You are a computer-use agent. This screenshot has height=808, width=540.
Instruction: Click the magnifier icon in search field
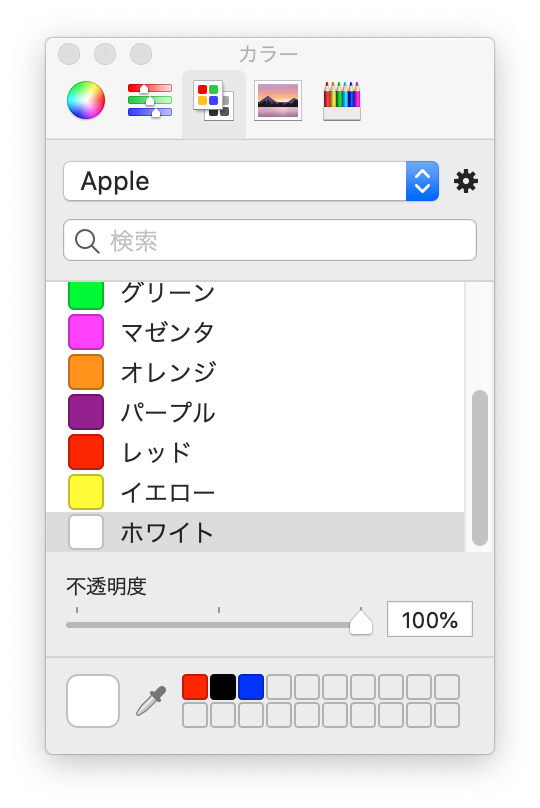87,241
